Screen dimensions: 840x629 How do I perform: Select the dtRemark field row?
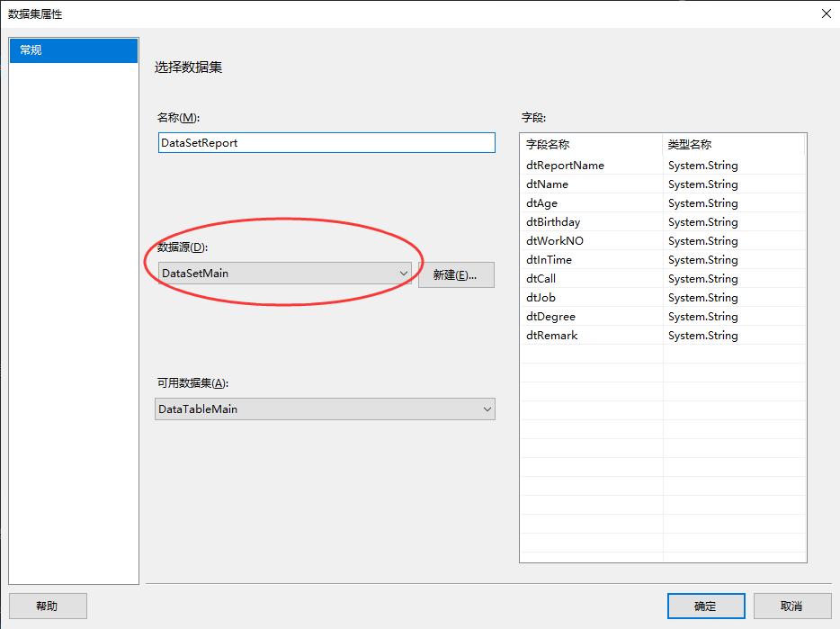(663, 335)
